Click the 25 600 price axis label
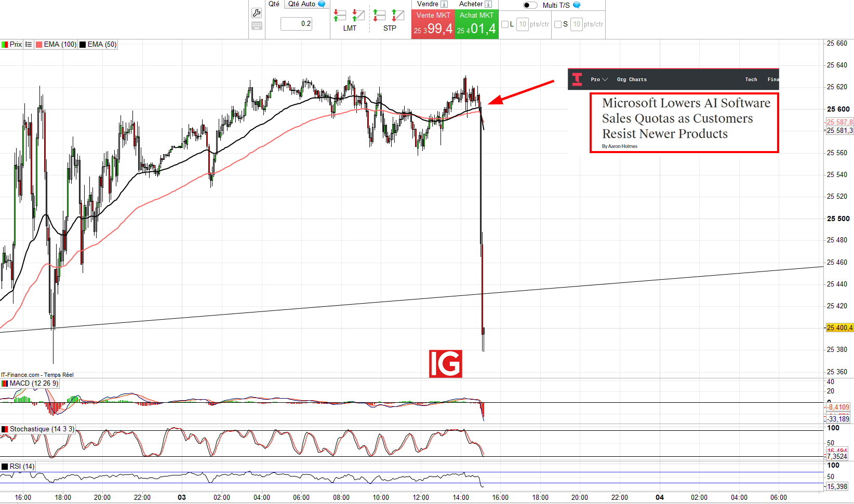 pyautogui.click(x=838, y=109)
